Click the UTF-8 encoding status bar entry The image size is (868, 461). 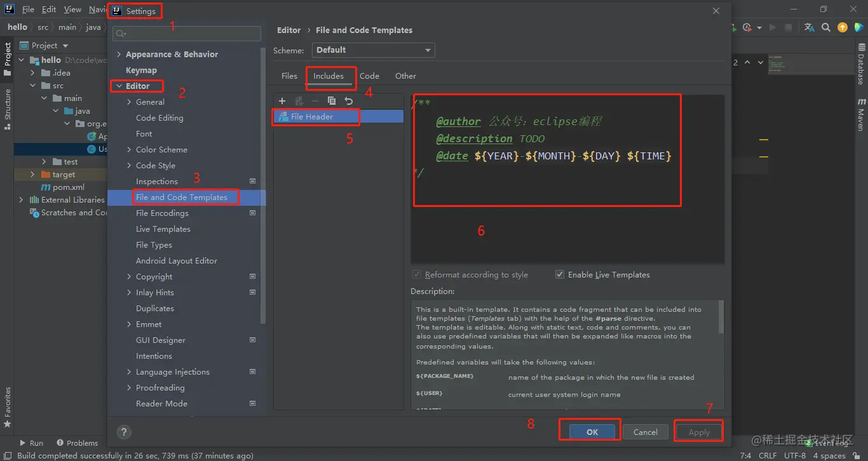(795, 455)
